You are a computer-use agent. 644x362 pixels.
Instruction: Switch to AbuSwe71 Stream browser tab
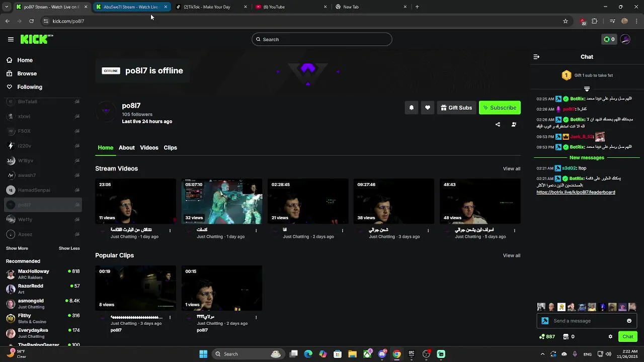tap(131, 7)
